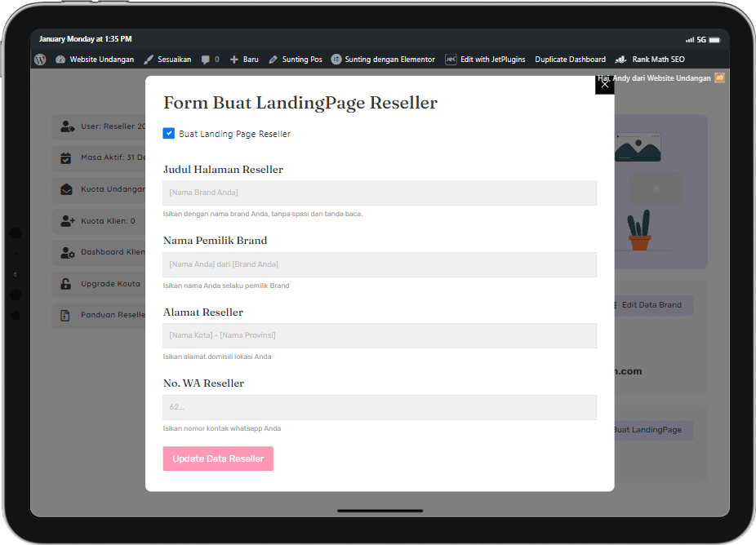
Task: Focus the Alamat Reseller field
Action: tap(380, 335)
